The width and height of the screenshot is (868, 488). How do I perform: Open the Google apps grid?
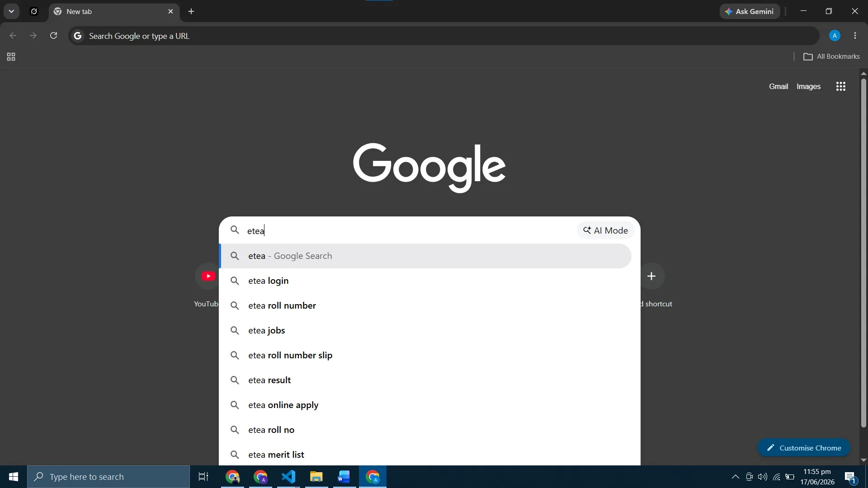(840, 86)
